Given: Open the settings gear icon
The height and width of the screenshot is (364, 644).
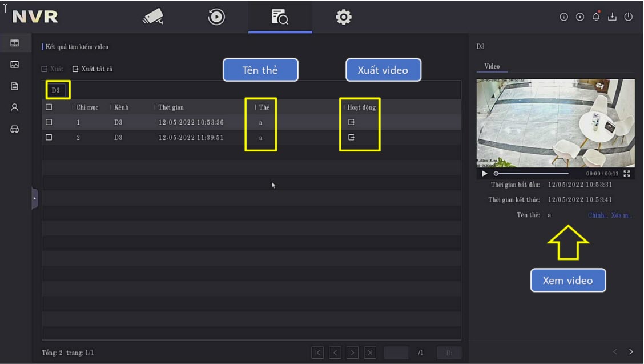Looking at the screenshot, I should click(x=343, y=17).
